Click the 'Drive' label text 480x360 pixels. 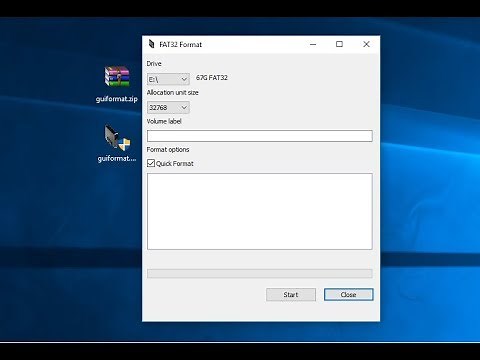coord(154,64)
